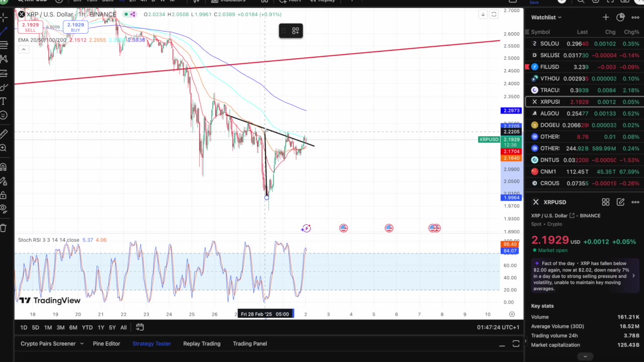Open watchlist pie chart advanced view
644x362 pixels.
621,17
